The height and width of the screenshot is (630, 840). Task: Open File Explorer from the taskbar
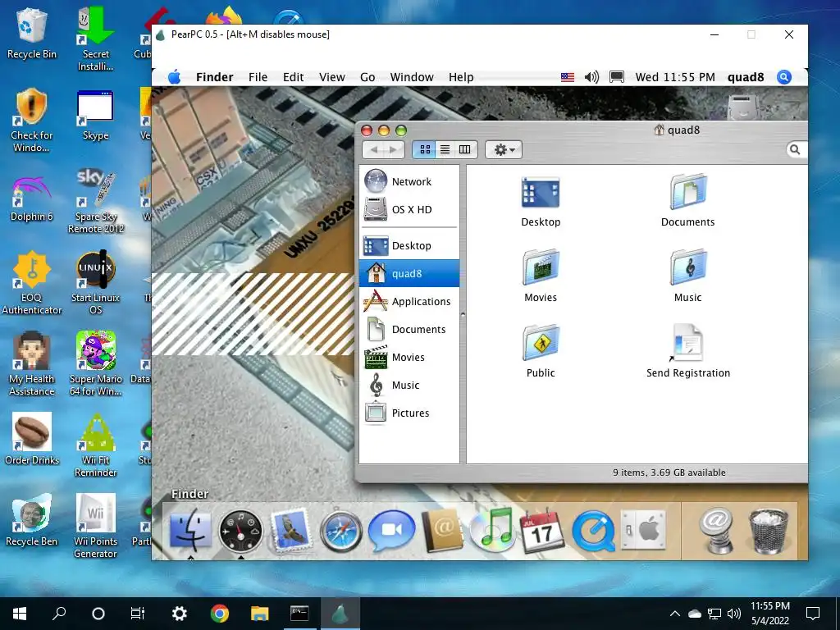click(260, 614)
